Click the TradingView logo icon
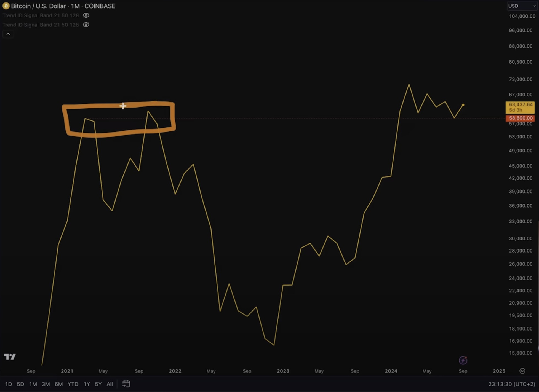The width and height of the screenshot is (539, 392). click(x=10, y=357)
